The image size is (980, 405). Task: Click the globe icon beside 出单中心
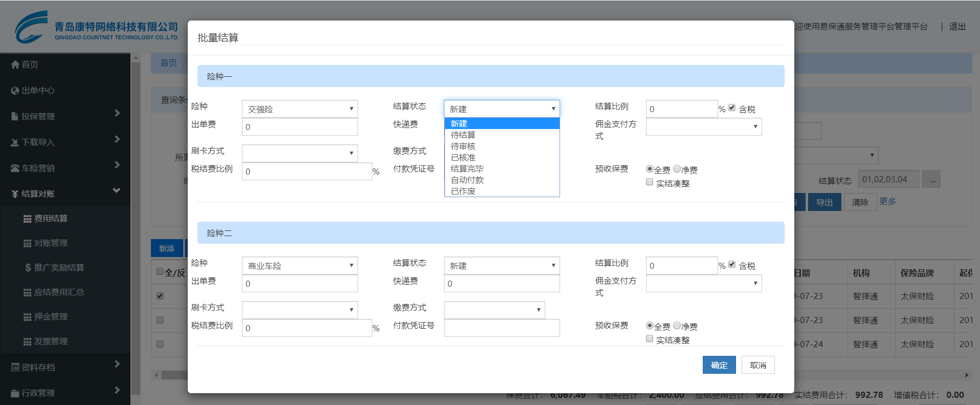tap(15, 91)
